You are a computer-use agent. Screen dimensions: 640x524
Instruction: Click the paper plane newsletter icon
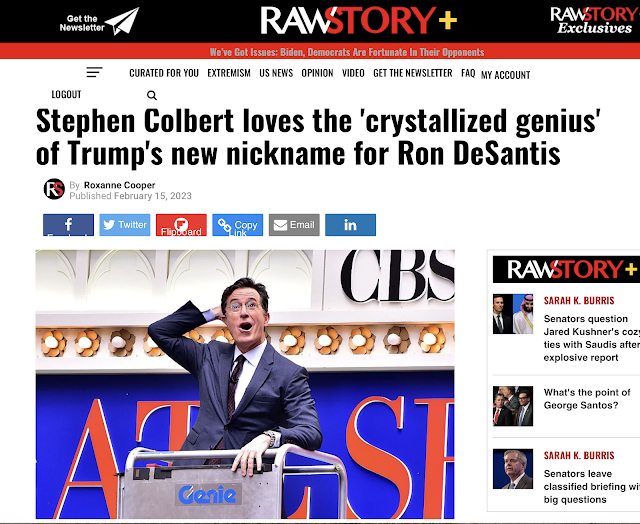[x=122, y=21]
